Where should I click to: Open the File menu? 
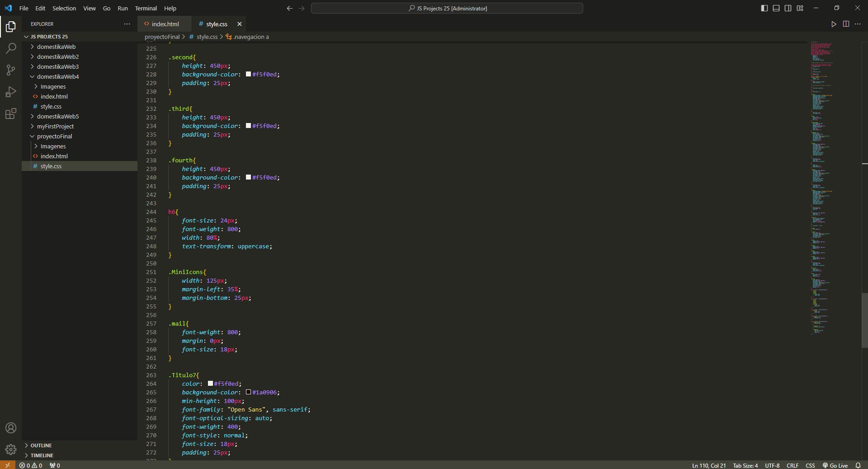tap(24, 8)
